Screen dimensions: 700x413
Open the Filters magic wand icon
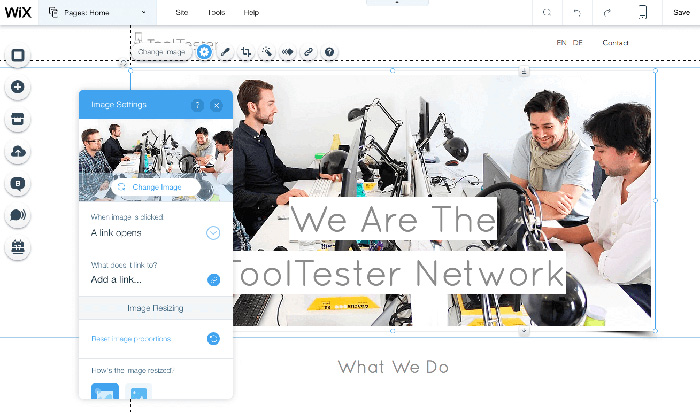click(x=267, y=52)
